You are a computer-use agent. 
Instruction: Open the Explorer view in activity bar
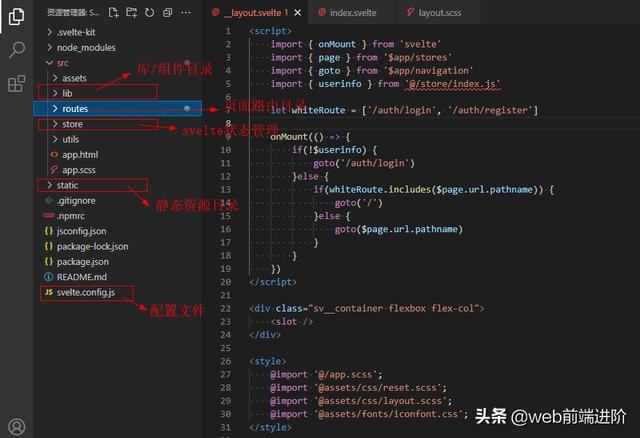tap(16, 16)
